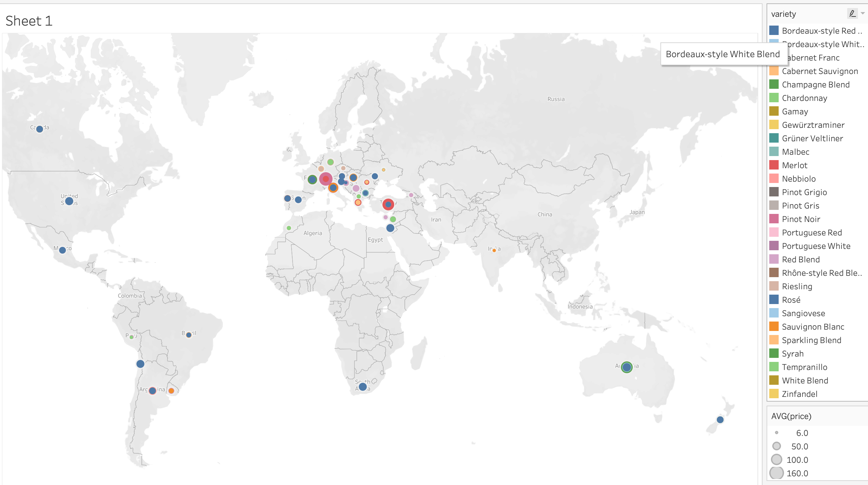
Task: Click the United States map mark
Action: [69, 201]
